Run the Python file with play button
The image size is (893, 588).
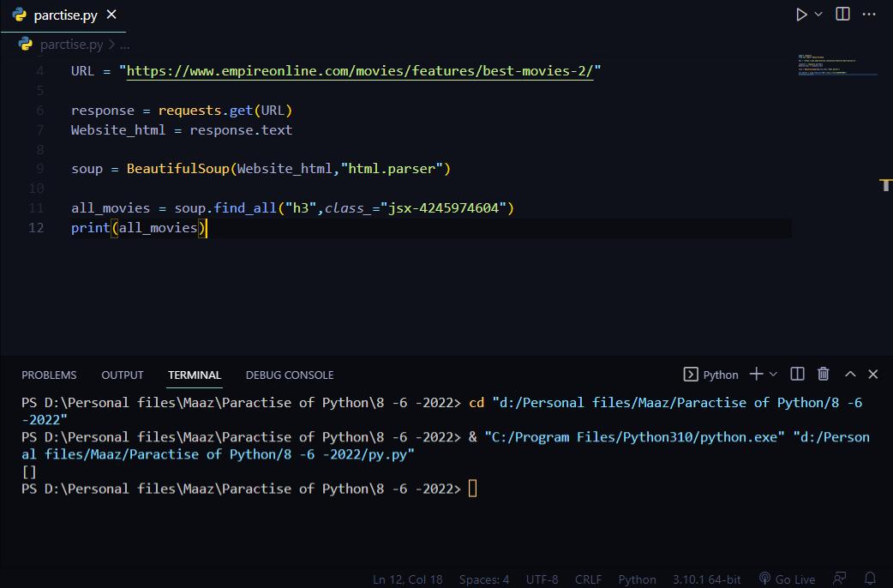(x=801, y=15)
